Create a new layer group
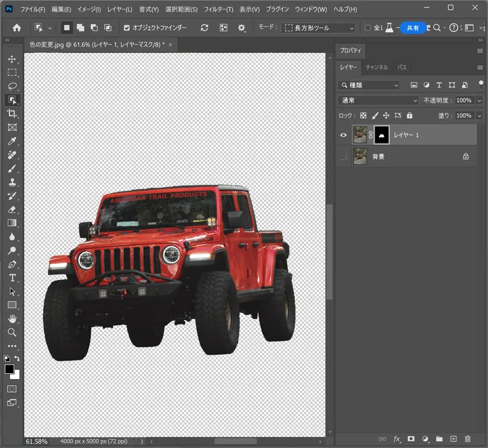 pos(439,439)
